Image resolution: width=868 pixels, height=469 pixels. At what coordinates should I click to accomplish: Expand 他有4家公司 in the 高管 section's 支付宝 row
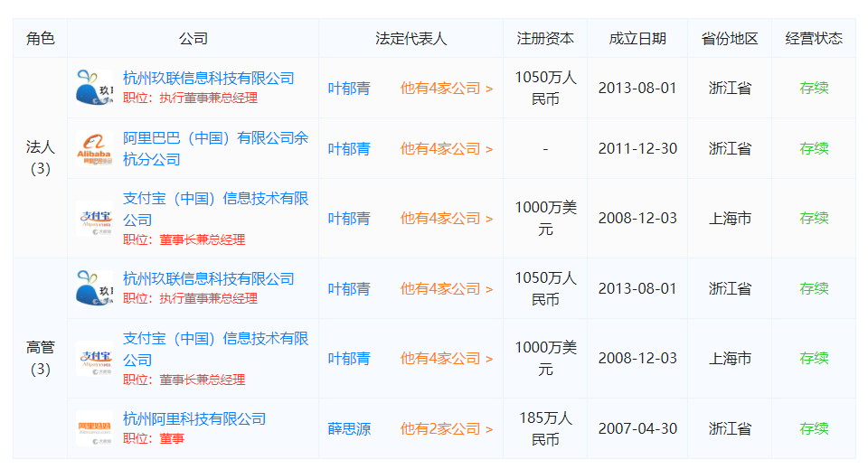pos(447,359)
